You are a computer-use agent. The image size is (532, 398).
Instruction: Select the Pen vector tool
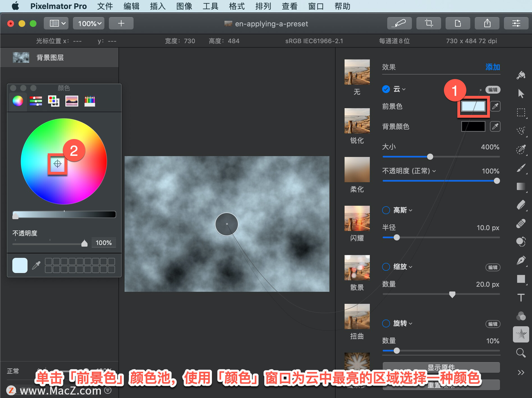point(521,260)
